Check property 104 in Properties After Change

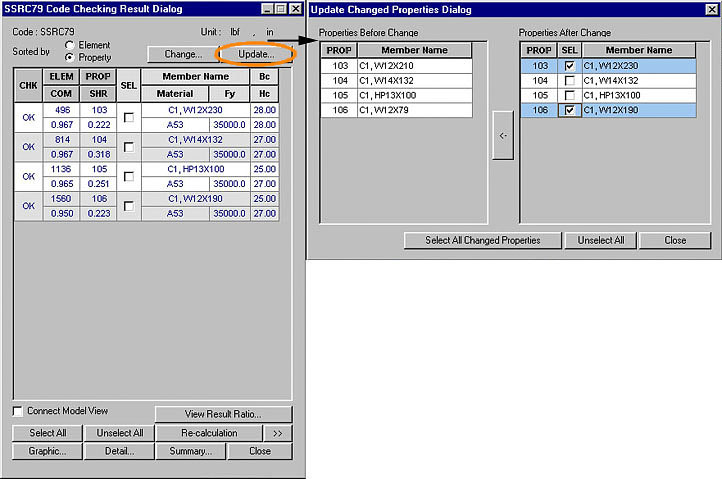569,80
